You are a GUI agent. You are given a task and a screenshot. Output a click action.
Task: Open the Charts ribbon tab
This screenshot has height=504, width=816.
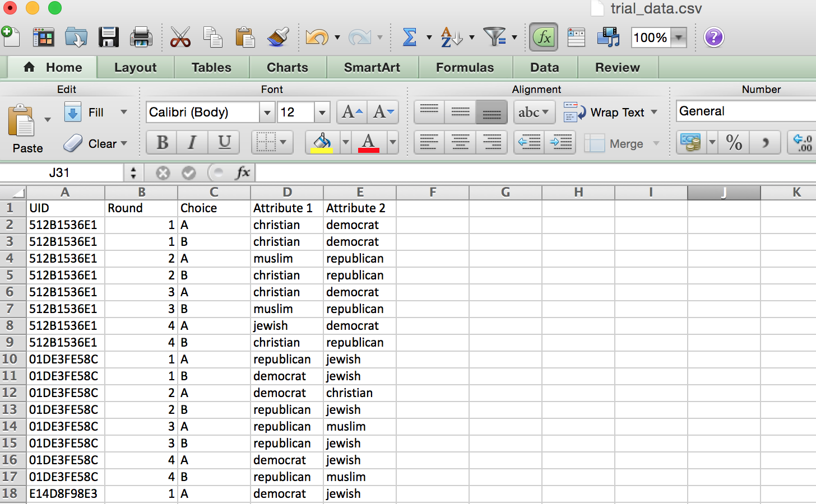[x=288, y=67]
